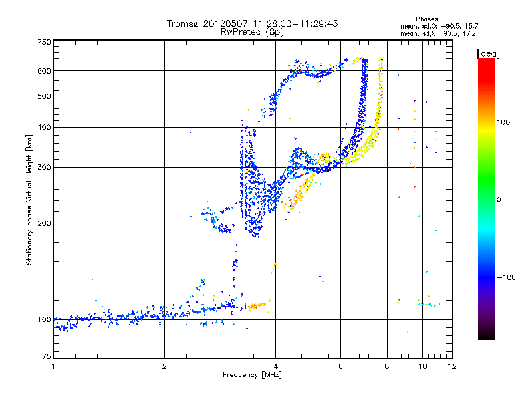Click the 'Stationary phase Virtual Height [km]' axis label
The image size is (532, 399).
tap(29, 199)
